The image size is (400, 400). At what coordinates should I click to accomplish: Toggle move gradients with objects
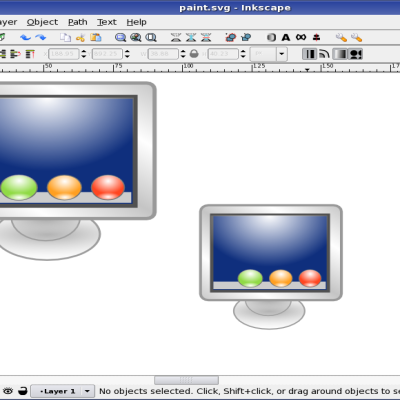340,54
